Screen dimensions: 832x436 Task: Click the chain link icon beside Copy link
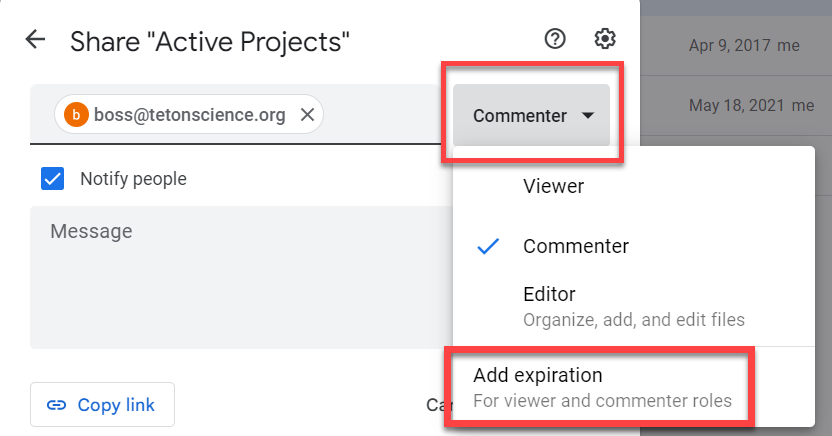coord(57,405)
